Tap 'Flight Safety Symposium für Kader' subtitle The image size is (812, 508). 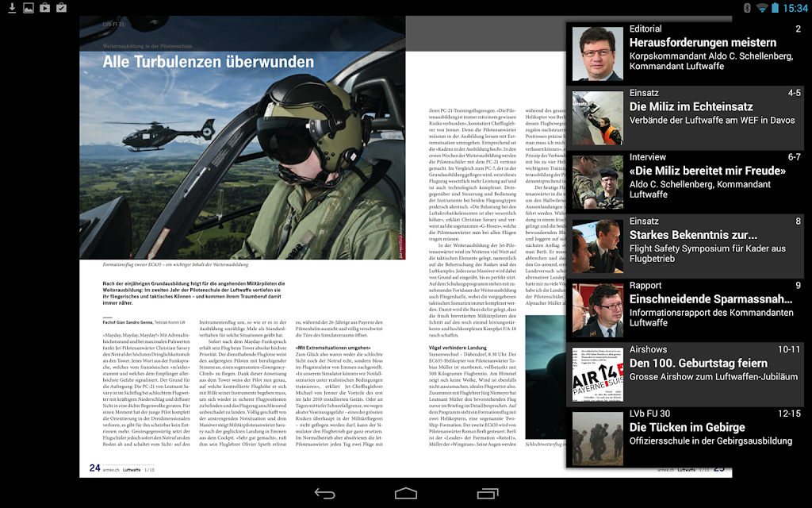point(707,253)
